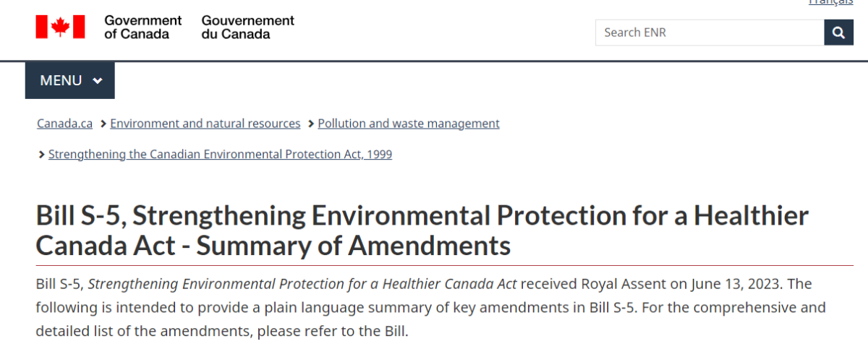Click the chevron arrow before Environment and natural resources
Screen dimensions: 868x349
coord(103,124)
